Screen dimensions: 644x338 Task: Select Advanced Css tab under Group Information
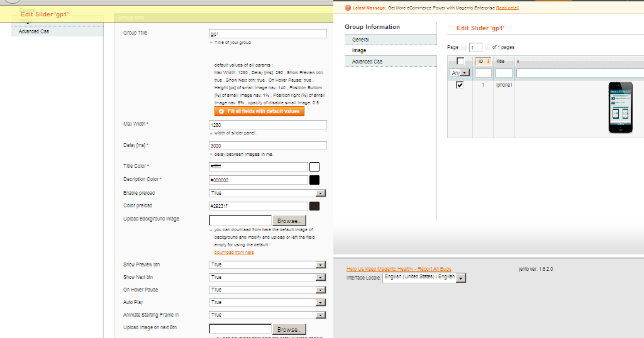coord(391,62)
